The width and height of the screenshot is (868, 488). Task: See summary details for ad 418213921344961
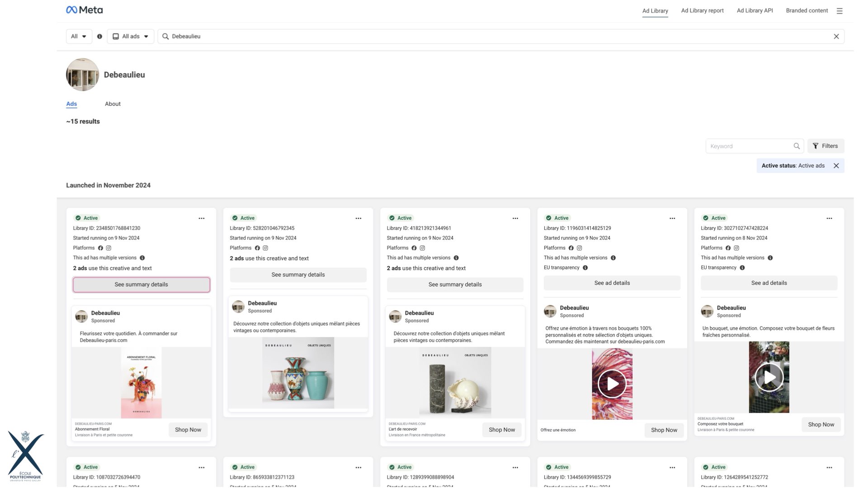(455, 285)
